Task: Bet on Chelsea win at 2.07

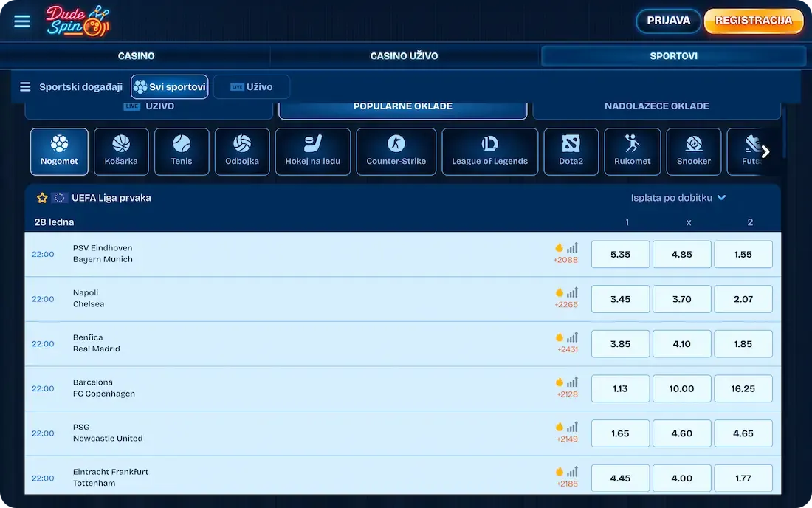Action: pos(743,299)
